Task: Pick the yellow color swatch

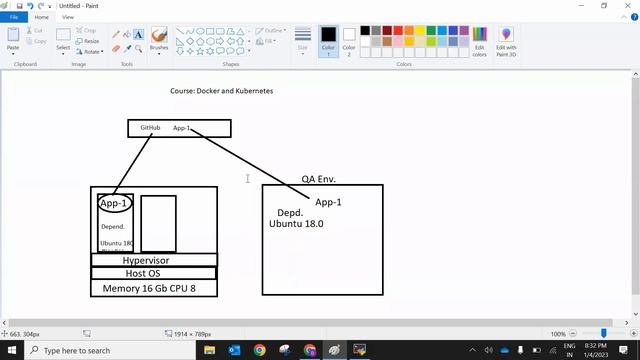Action: coord(420,30)
